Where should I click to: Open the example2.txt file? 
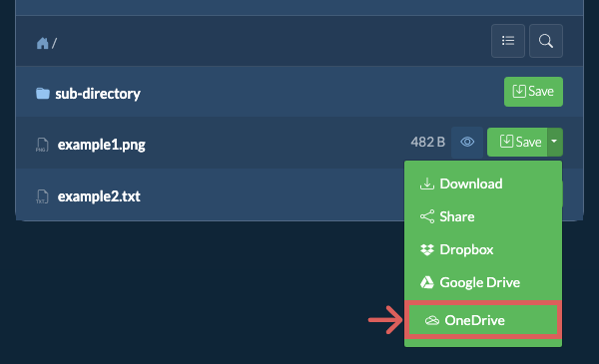click(99, 196)
